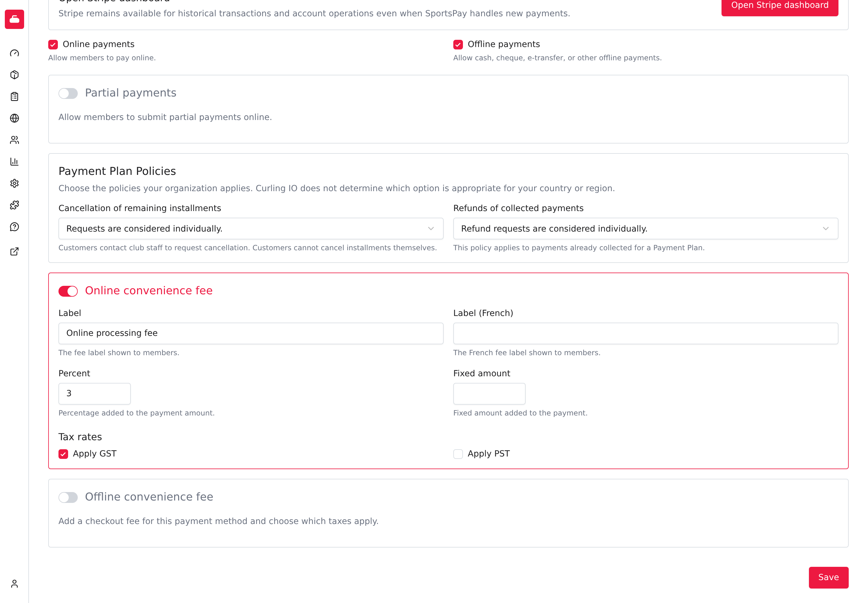868x603 pixels.
Task: Open the help question bubble icon
Action: coord(14,227)
